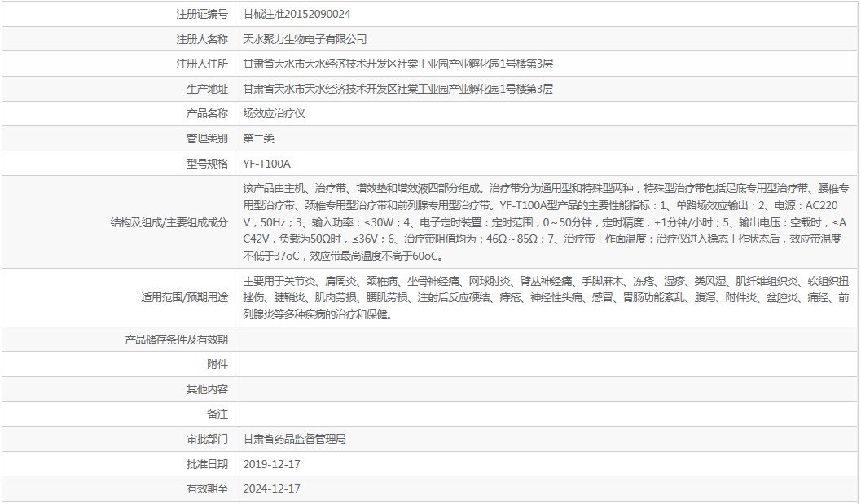Select the 审批部门 label
861x504 pixels.
coord(207,439)
